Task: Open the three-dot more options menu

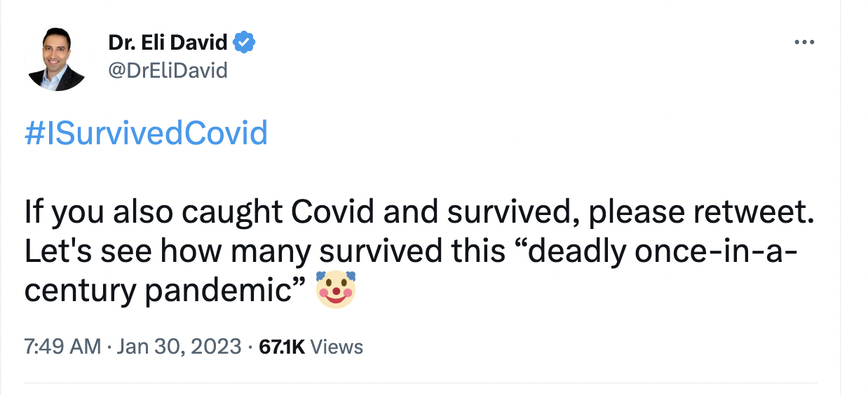Action: [x=803, y=43]
